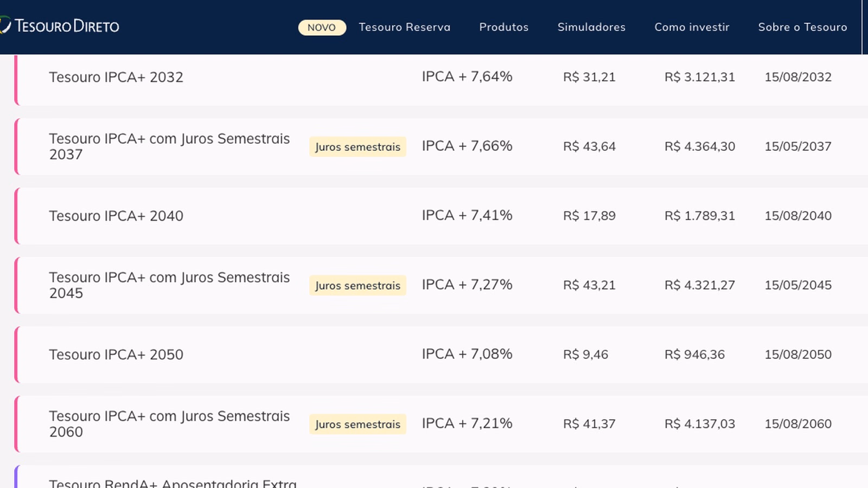Click rate IPCA + 7,21%

tap(467, 423)
